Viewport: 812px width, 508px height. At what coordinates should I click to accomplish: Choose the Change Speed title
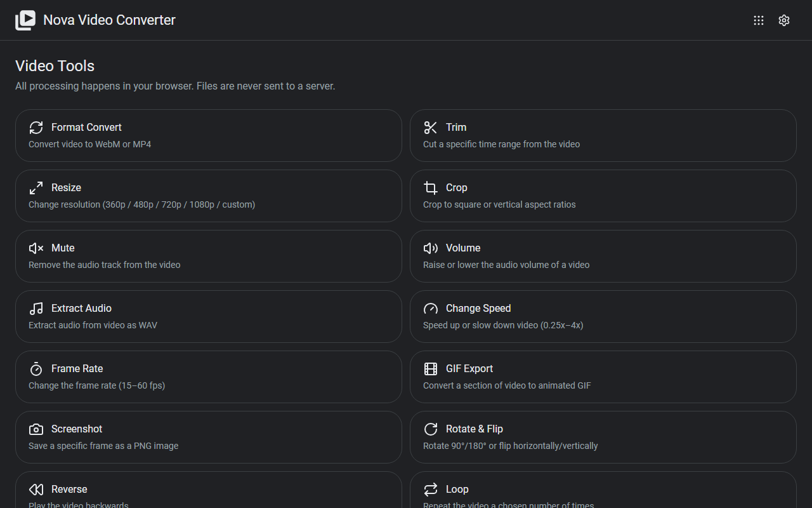pos(478,308)
